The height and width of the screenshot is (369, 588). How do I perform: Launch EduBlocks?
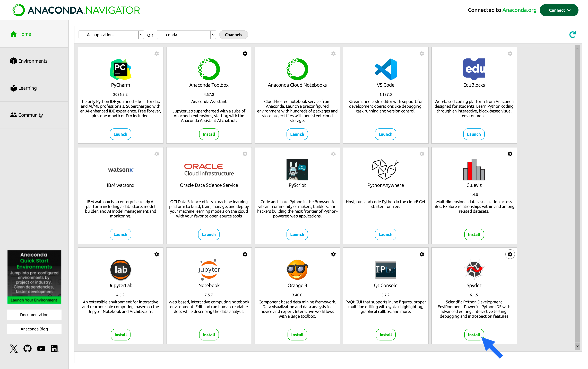[474, 134]
